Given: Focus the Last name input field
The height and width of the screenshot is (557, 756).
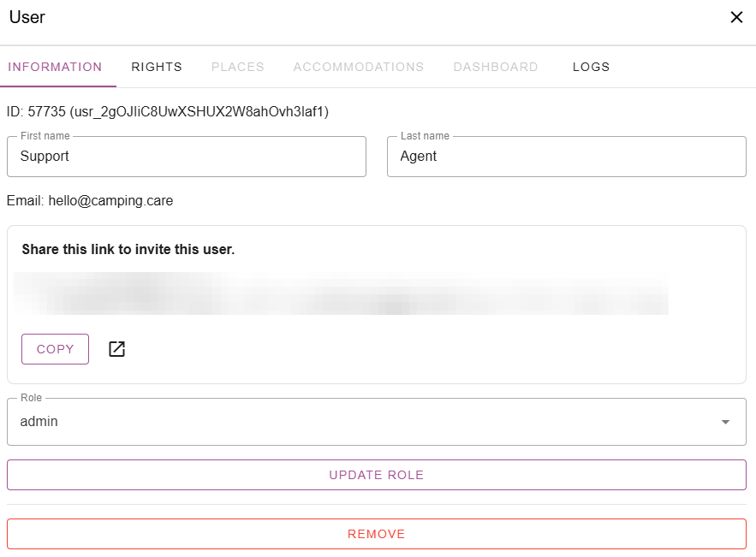Looking at the screenshot, I should pos(566,157).
